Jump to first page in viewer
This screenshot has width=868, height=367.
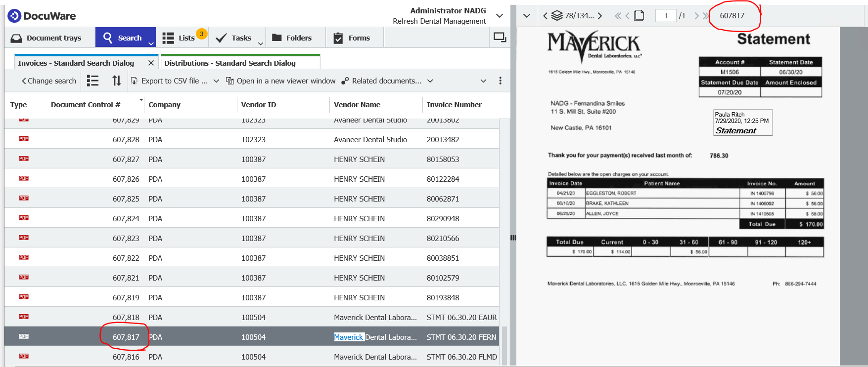(618, 16)
